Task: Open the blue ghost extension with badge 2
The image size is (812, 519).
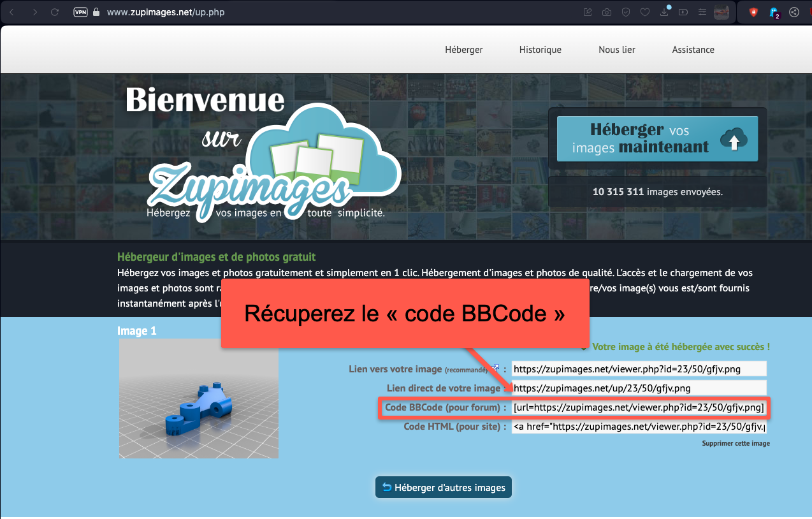Action: point(774,12)
